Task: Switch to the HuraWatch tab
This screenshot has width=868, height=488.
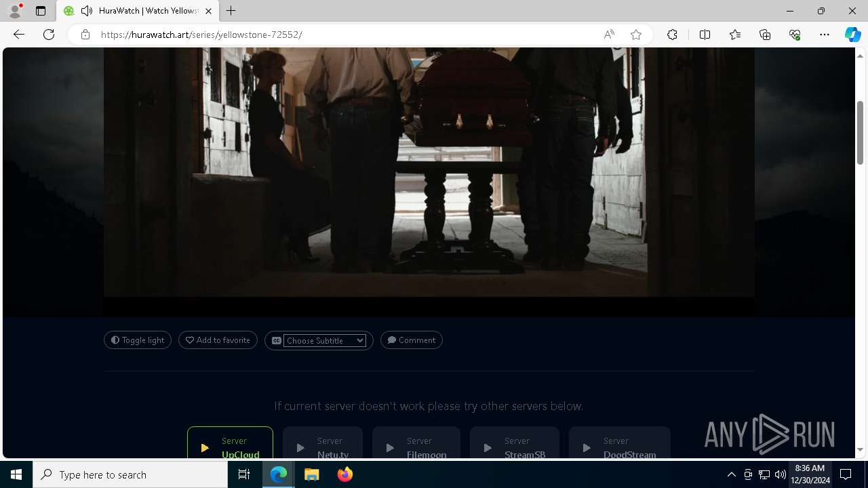Action: 138,11
